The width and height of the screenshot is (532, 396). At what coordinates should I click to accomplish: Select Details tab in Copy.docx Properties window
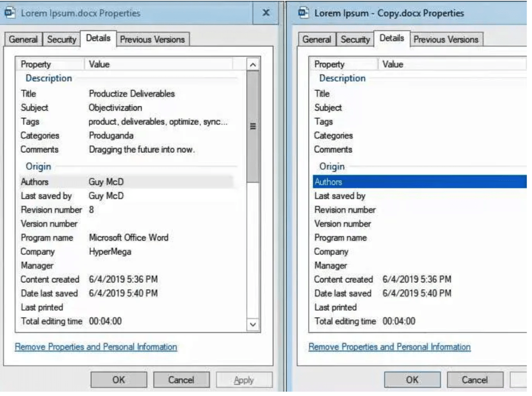click(392, 38)
